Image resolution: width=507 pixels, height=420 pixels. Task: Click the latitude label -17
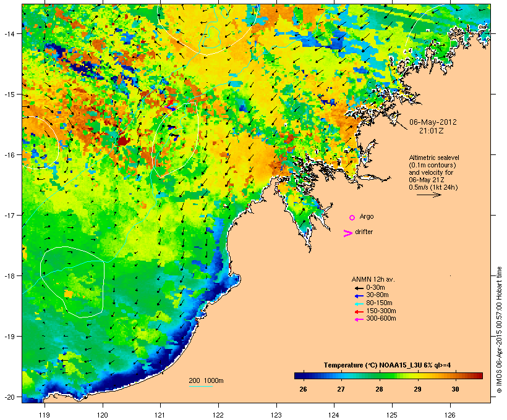9,215
